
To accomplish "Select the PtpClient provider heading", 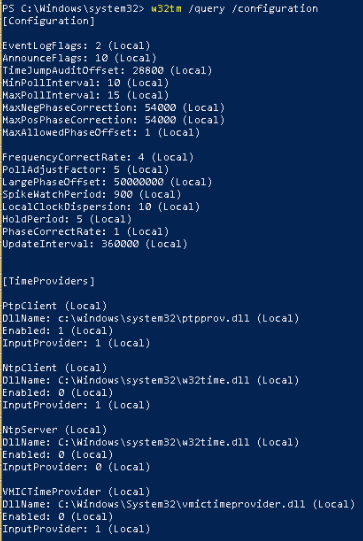I will coord(55,306).
